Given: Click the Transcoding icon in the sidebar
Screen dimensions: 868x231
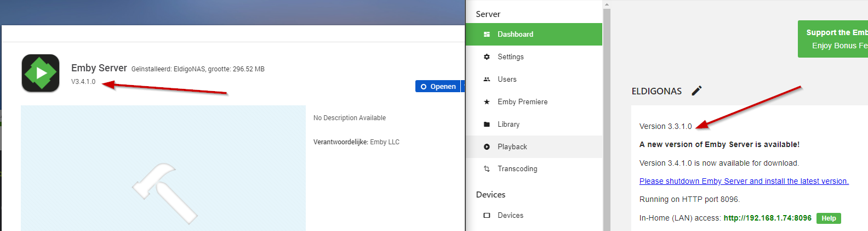Looking at the screenshot, I should pyautogui.click(x=487, y=168).
